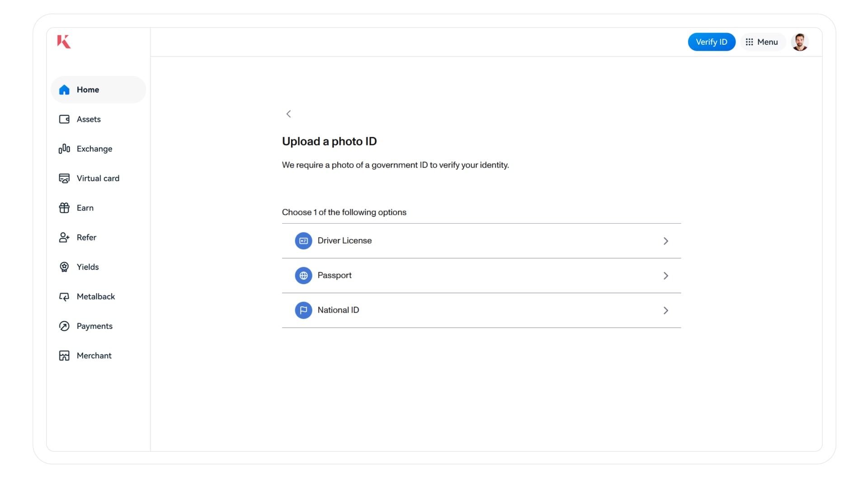
Task: Open the Assets sidebar item
Action: click(98, 119)
